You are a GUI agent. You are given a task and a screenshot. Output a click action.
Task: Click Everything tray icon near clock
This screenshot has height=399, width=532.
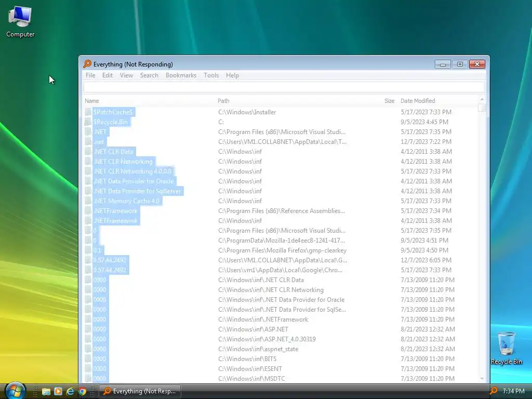click(x=494, y=391)
